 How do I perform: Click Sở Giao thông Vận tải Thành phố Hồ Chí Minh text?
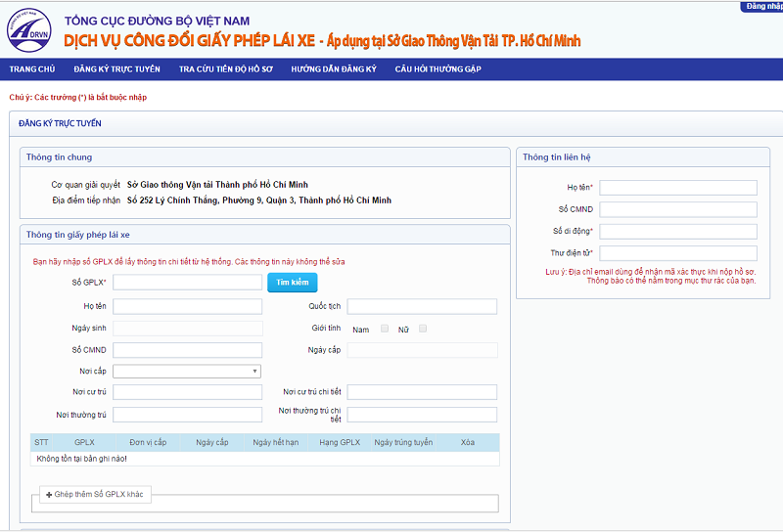(x=217, y=185)
